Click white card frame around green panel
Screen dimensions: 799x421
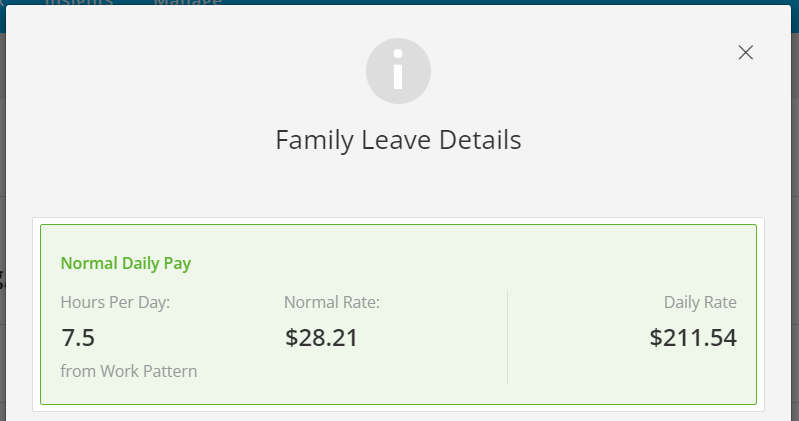pyautogui.click(x=398, y=221)
